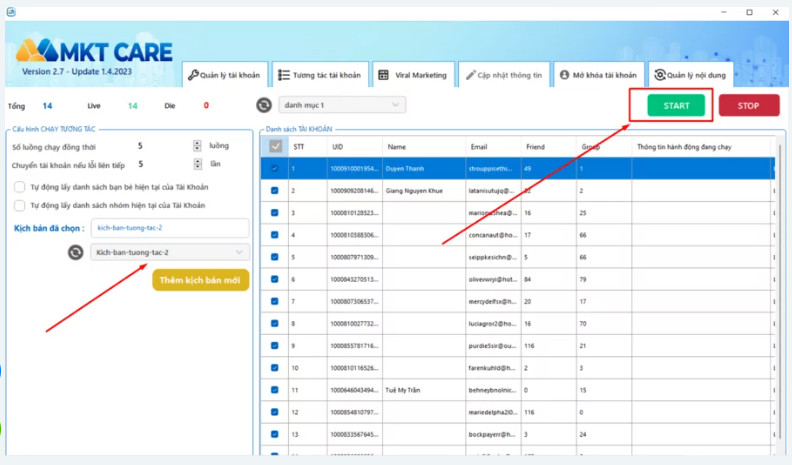This screenshot has width=792, height=465.
Task: Uncheck the Giang Nguyen Khue row checkbox
Action: [275, 191]
